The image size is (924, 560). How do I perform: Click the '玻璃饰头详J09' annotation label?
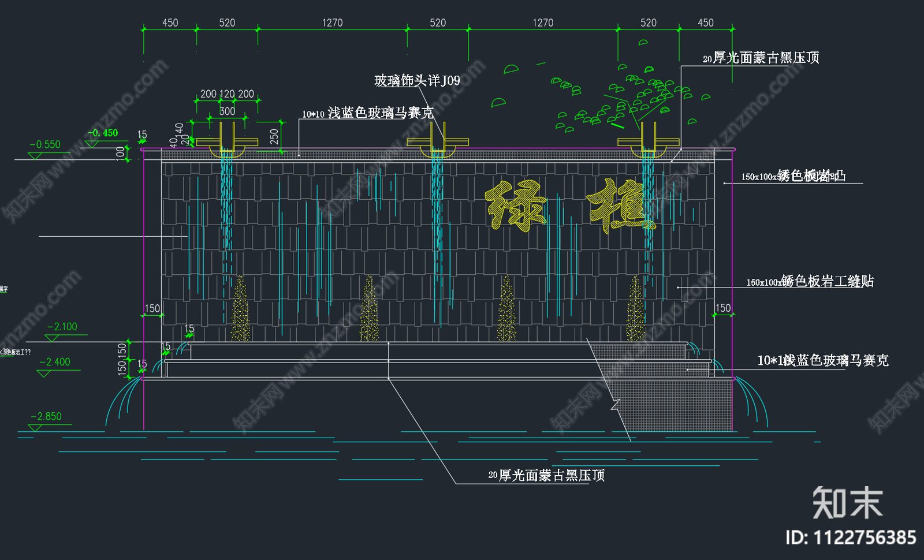(418, 80)
